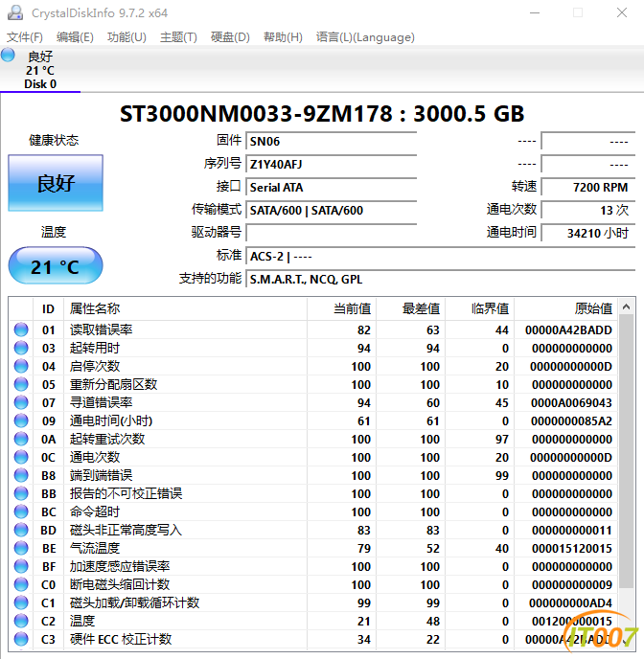Open the 语言(L)(Language) menu
This screenshot has width=644, height=659.
click(x=365, y=37)
